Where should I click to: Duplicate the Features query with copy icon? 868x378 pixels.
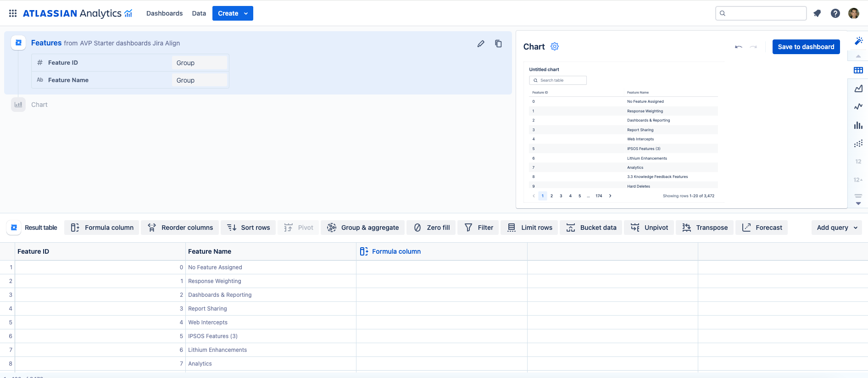pyautogui.click(x=498, y=44)
